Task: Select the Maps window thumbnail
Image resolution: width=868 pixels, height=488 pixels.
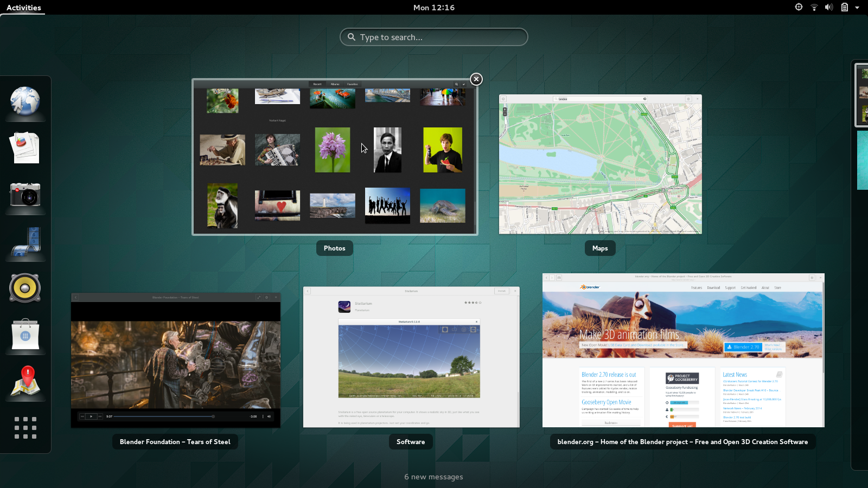Action: point(600,164)
